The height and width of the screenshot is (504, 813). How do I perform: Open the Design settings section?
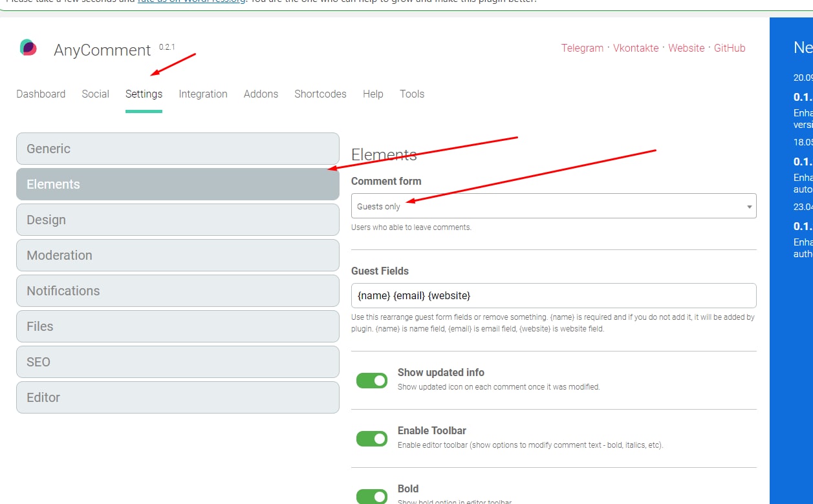click(x=178, y=220)
